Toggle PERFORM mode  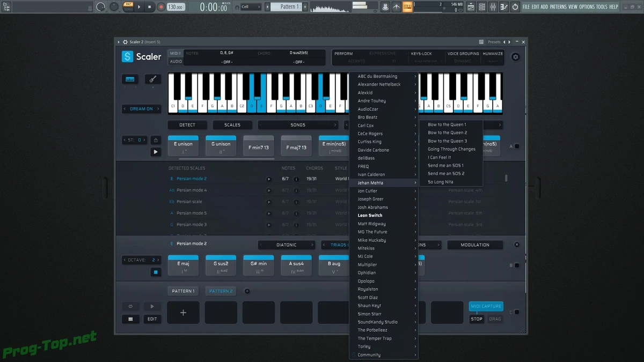coord(343,54)
